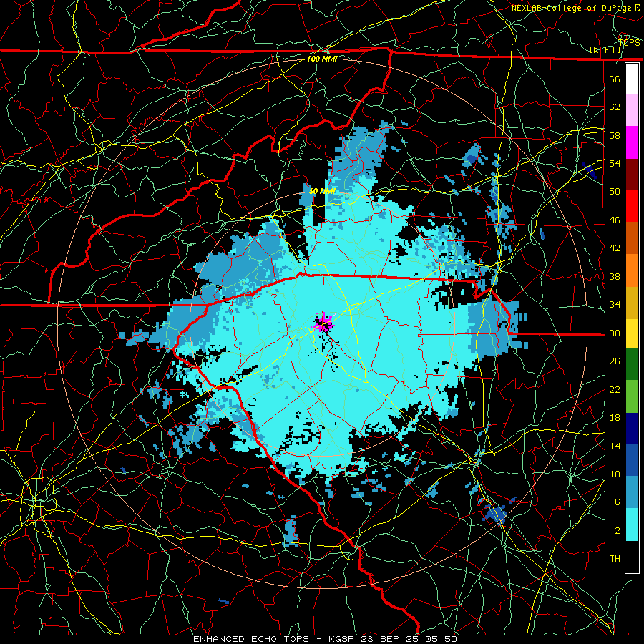644x644 pixels.
Task: Select the dark red legend swatch
Action: pos(632,175)
